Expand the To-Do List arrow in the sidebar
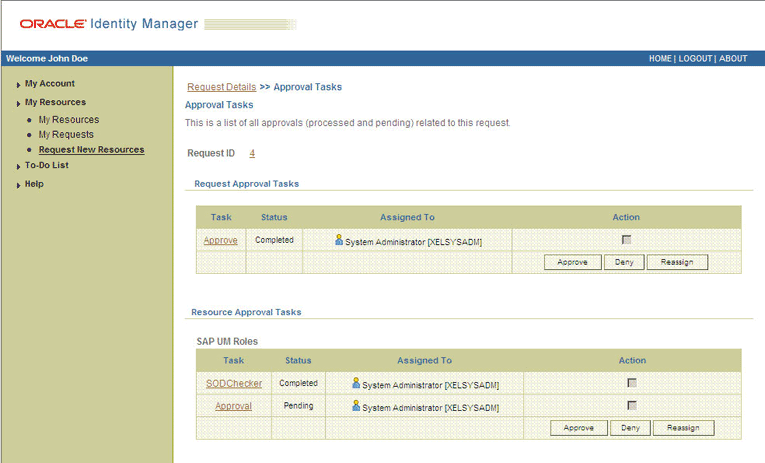Image resolution: width=765 pixels, height=463 pixels. click(18, 166)
